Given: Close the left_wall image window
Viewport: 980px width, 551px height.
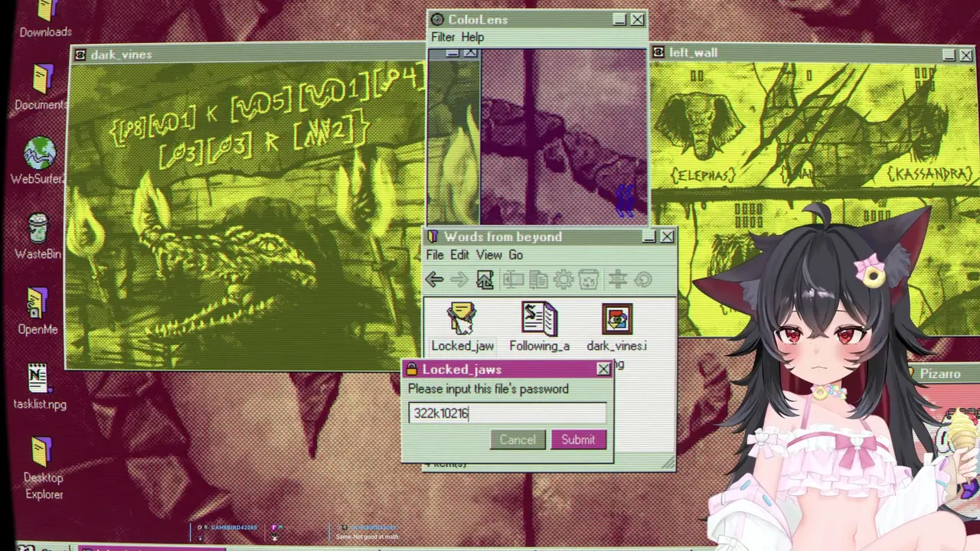Looking at the screenshot, I should coord(966,55).
